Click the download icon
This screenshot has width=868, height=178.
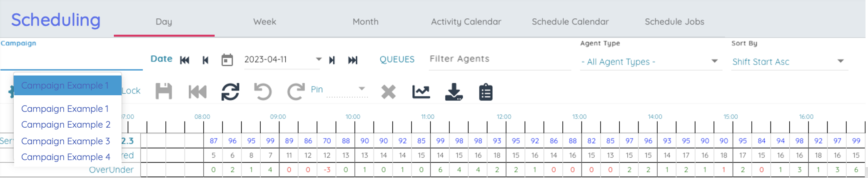pos(454,91)
